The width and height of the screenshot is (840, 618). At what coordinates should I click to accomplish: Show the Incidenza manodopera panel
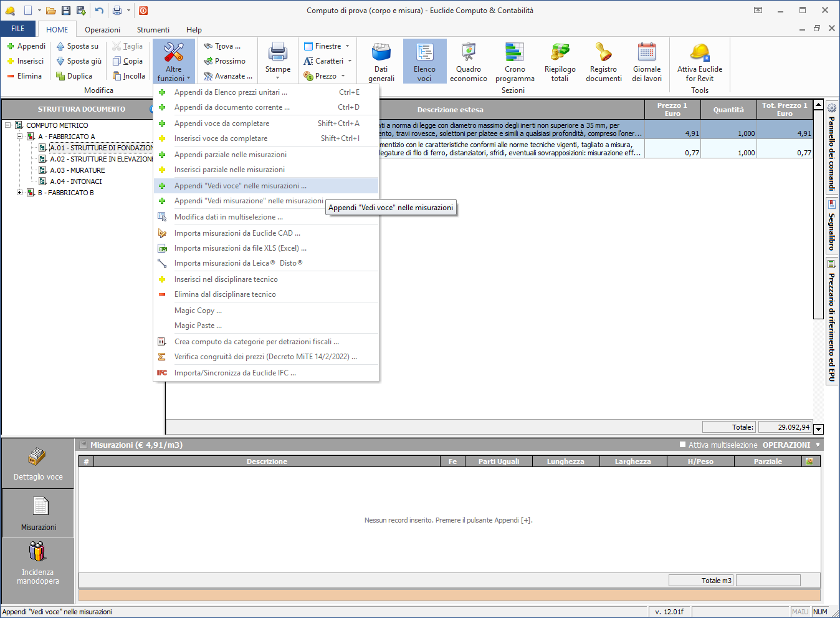[38, 563]
